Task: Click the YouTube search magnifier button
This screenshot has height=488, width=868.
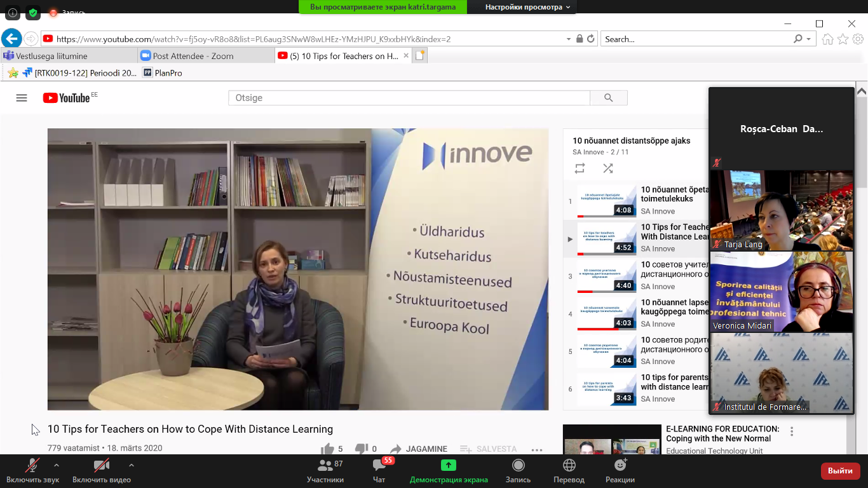Action: pos(608,98)
